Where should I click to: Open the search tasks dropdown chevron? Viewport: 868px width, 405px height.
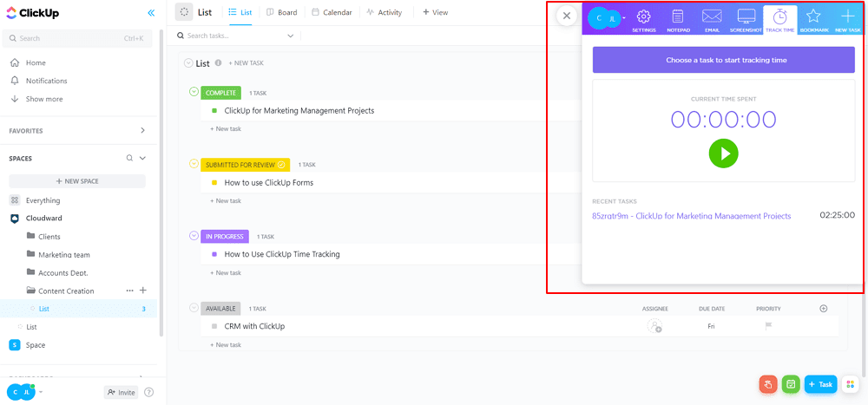291,36
